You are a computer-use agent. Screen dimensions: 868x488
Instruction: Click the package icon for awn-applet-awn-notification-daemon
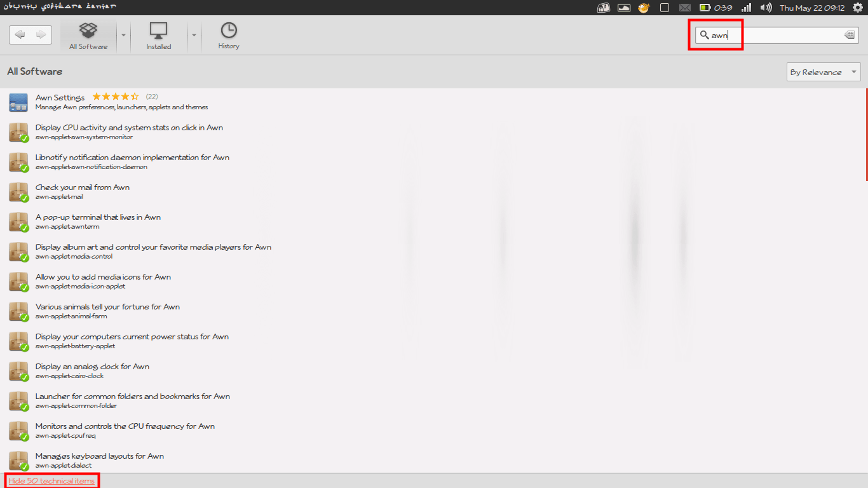[18, 162]
